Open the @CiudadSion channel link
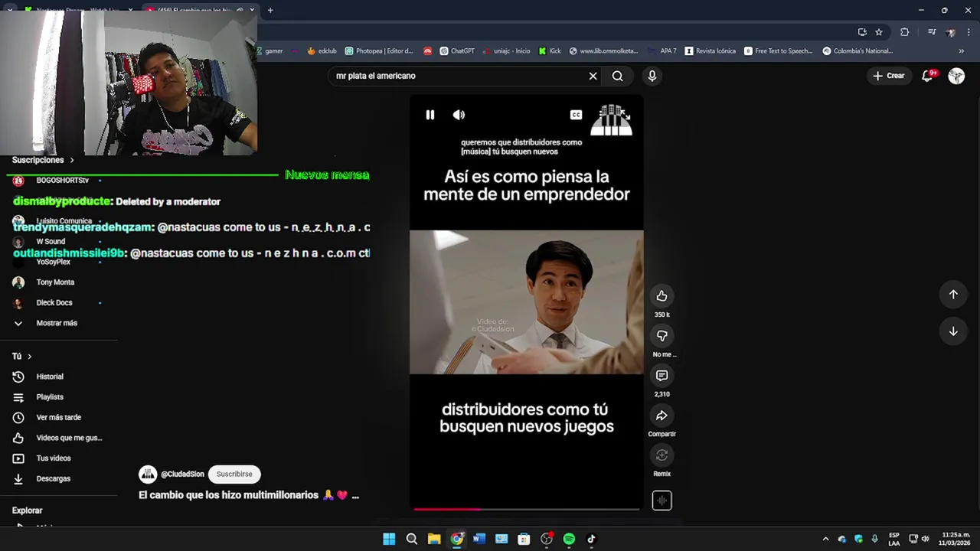 [182, 474]
